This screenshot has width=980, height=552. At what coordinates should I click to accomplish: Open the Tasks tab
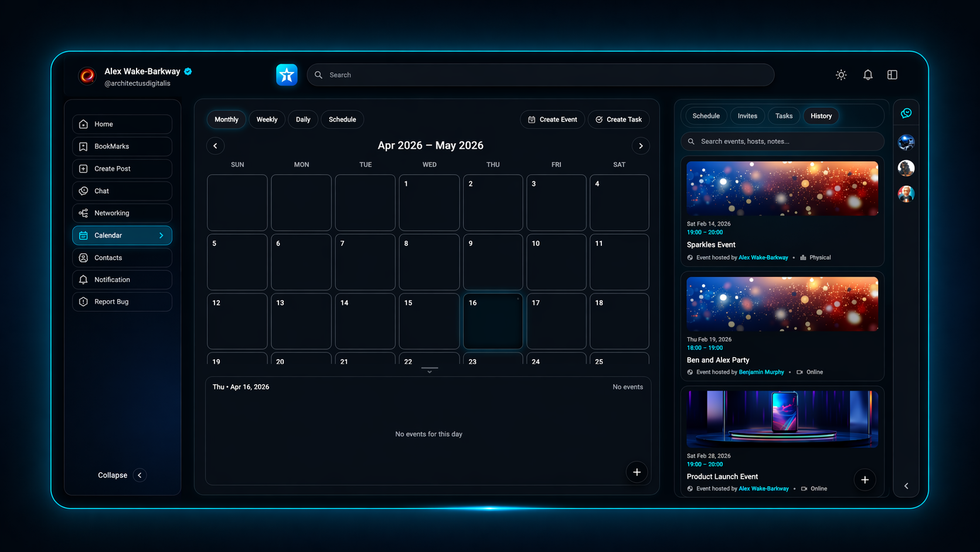(784, 116)
